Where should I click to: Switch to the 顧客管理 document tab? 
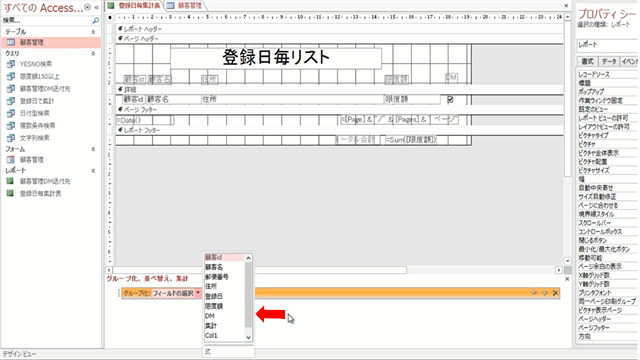pyautogui.click(x=185, y=6)
